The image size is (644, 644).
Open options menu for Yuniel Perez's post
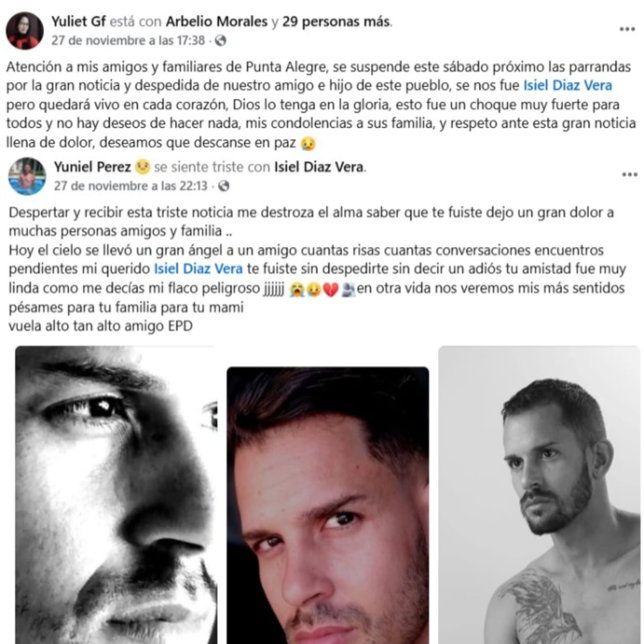click(x=630, y=174)
